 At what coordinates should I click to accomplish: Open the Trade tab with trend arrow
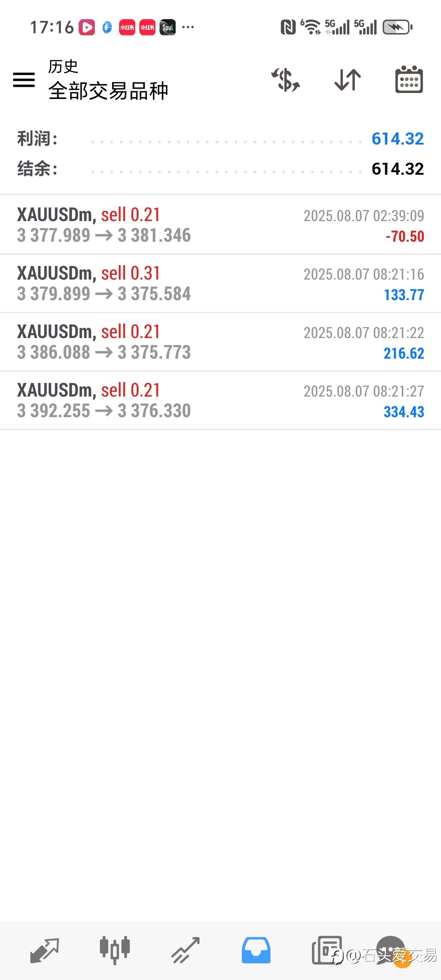pyautogui.click(x=185, y=951)
